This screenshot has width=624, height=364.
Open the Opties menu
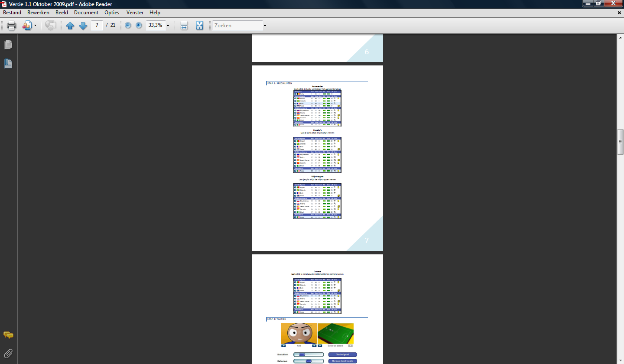pos(112,13)
